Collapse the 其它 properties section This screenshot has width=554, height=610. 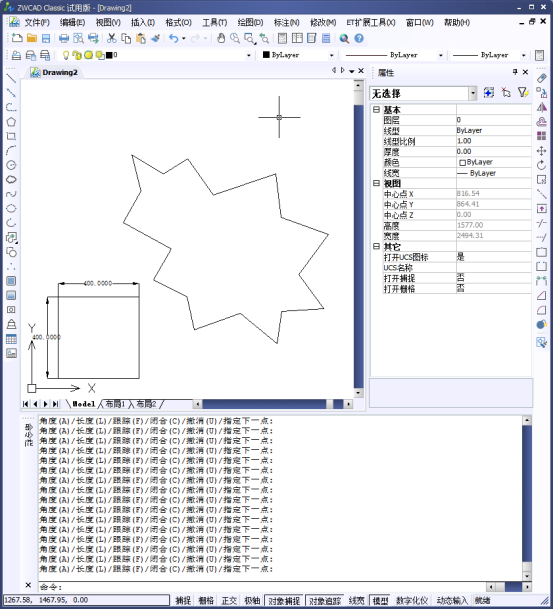coord(376,246)
